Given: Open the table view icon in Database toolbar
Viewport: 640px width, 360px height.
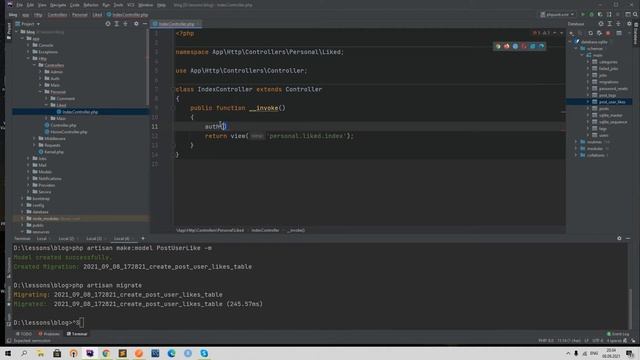Looking at the screenshot, I should pyautogui.click(x=619, y=33).
